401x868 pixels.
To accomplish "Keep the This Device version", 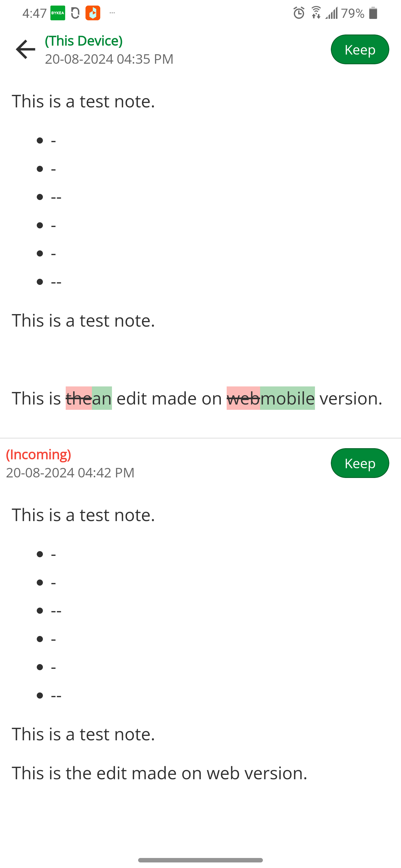I will [360, 50].
